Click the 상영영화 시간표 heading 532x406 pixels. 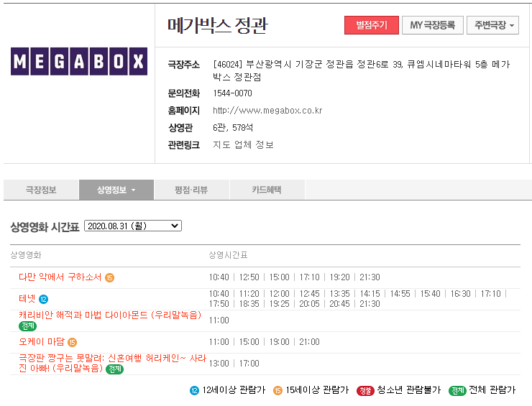click(45, 227)
